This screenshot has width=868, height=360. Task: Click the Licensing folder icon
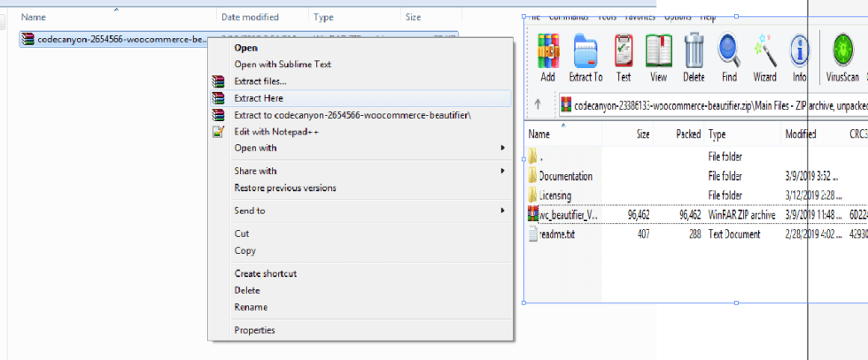(x=532, y=195)
